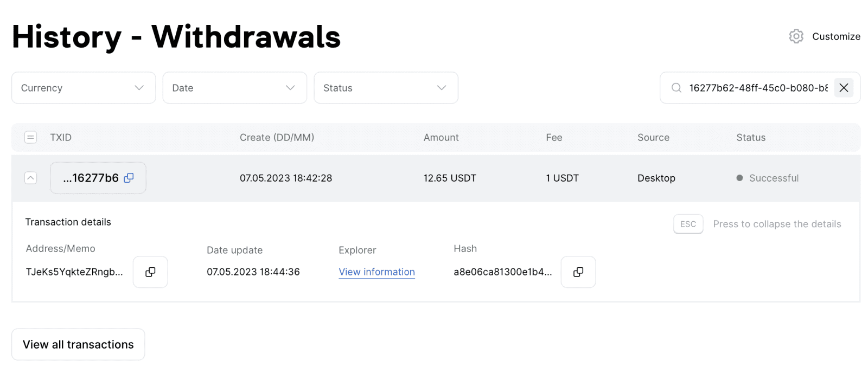
Task: Click the ...16277b6 TXID chip
Action: [x=91, y=178]
